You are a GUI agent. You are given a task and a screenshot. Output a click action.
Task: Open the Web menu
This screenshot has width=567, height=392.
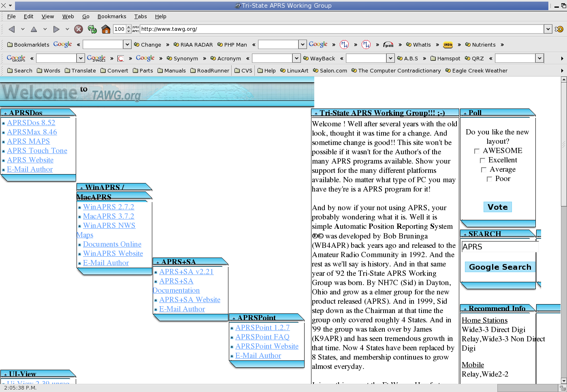(68, 17)
